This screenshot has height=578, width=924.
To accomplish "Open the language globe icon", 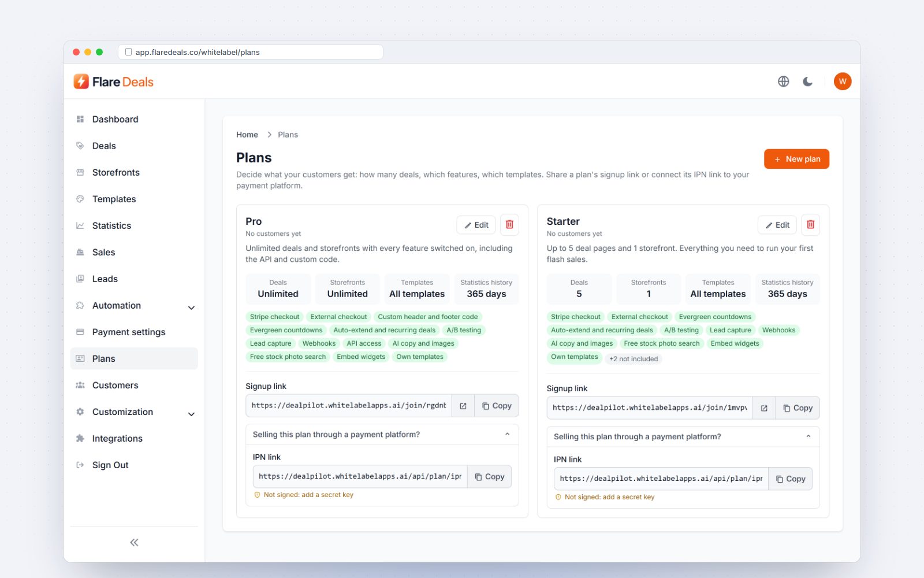I will click(x=783, y=81).
